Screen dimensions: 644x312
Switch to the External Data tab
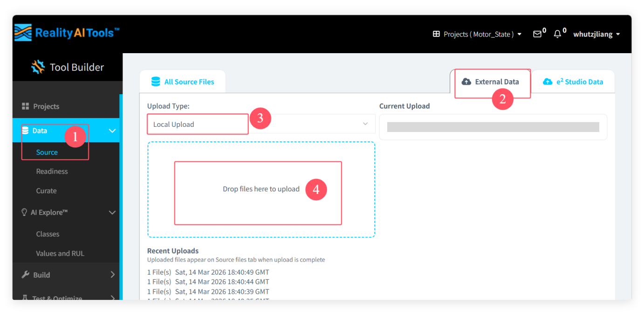tap(490, 82)
